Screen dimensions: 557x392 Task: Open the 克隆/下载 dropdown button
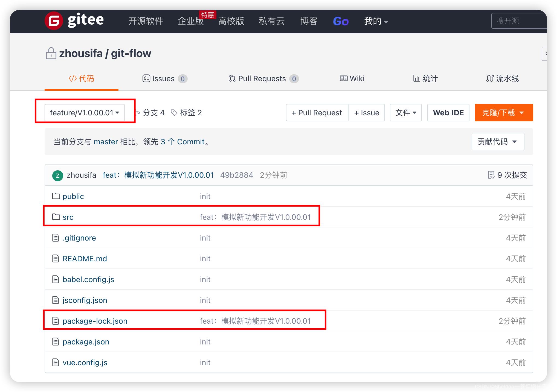click(x=504, y=112)
